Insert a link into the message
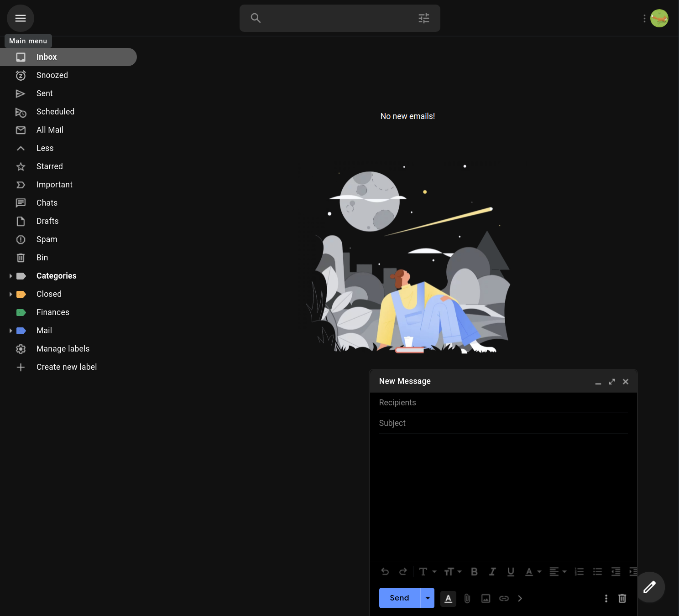Viewport: 679px width, 616px height. [x=504, y=598]
